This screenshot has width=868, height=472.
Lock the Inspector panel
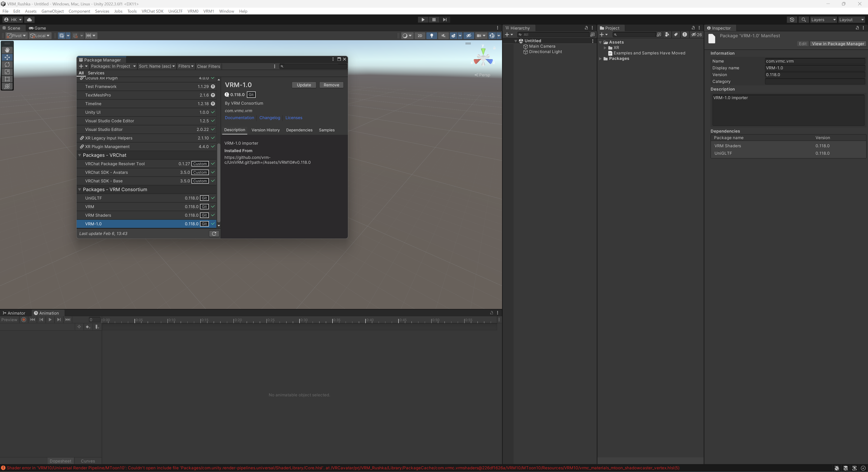[x=857, y=28]
